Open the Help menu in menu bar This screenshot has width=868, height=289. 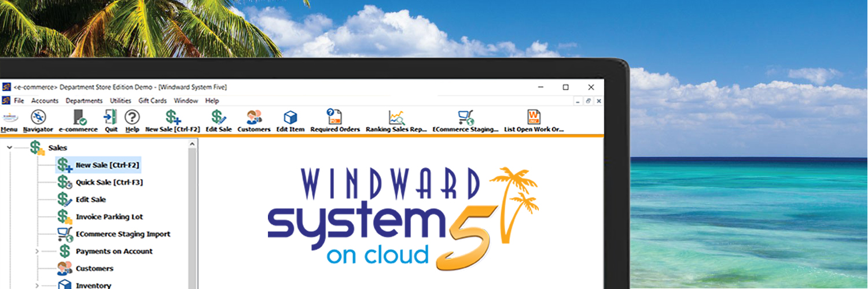pyautogui.click(x=212, y=101)
